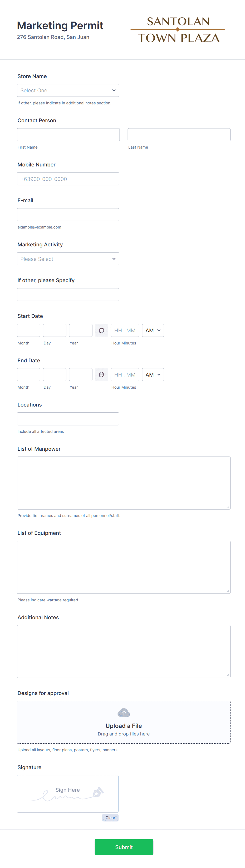The height and width of the screenshot is (868, 245).
Task: Open the Marketing Activity dropdown
Action: 68,259
